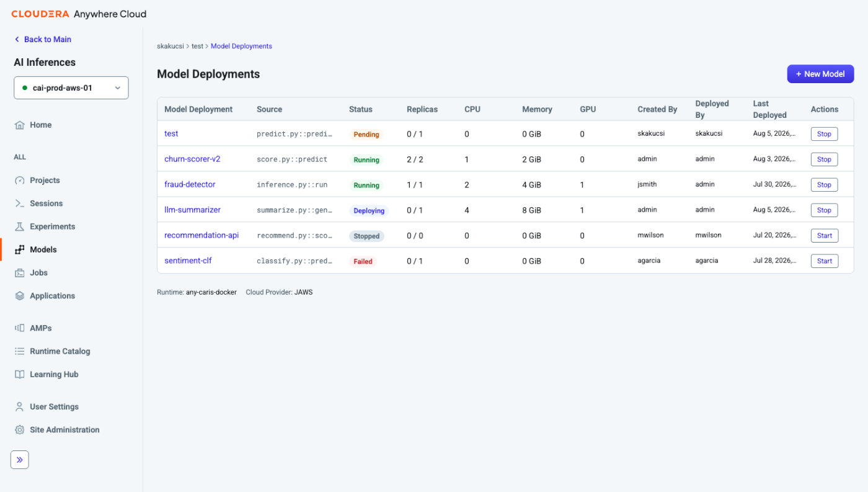Click the Cloudera Anywhere Cloud logo

click(79, 14)
